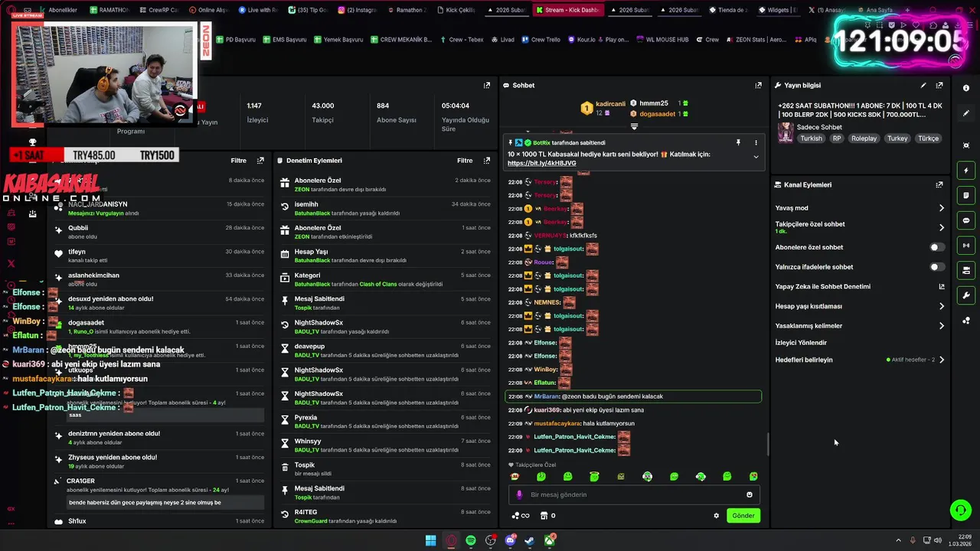Image resolution: width=980 pixels, height=551 pixels.
Task: Send message with Gönder button
Action: point(743,516)
